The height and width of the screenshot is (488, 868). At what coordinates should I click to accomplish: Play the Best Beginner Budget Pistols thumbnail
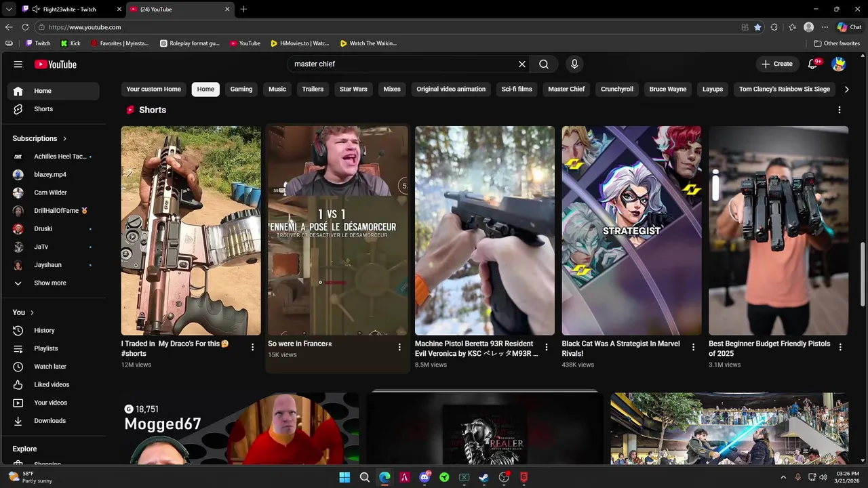click(778, 230)
